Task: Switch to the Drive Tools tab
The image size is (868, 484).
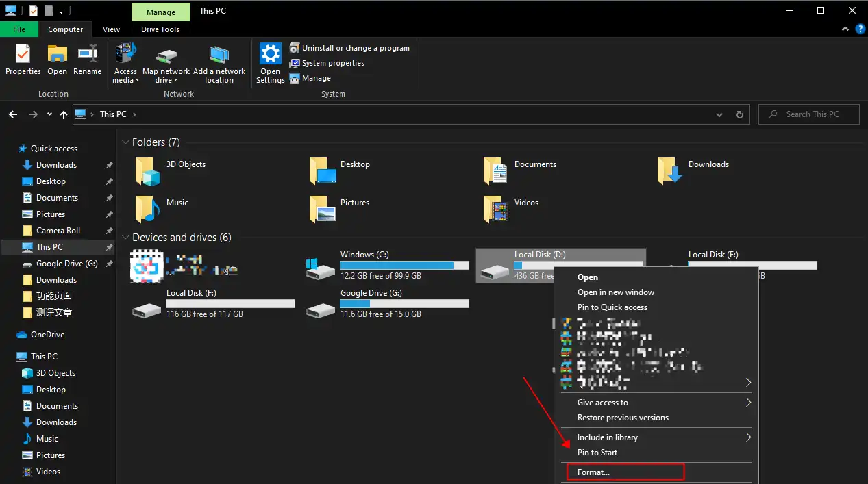Action: (160, 29)
